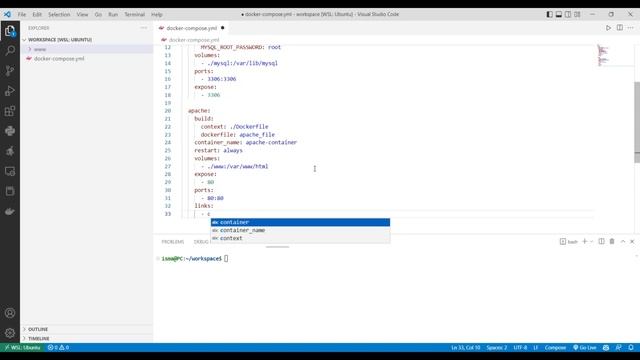Split the terminal panel

point(601,242)
